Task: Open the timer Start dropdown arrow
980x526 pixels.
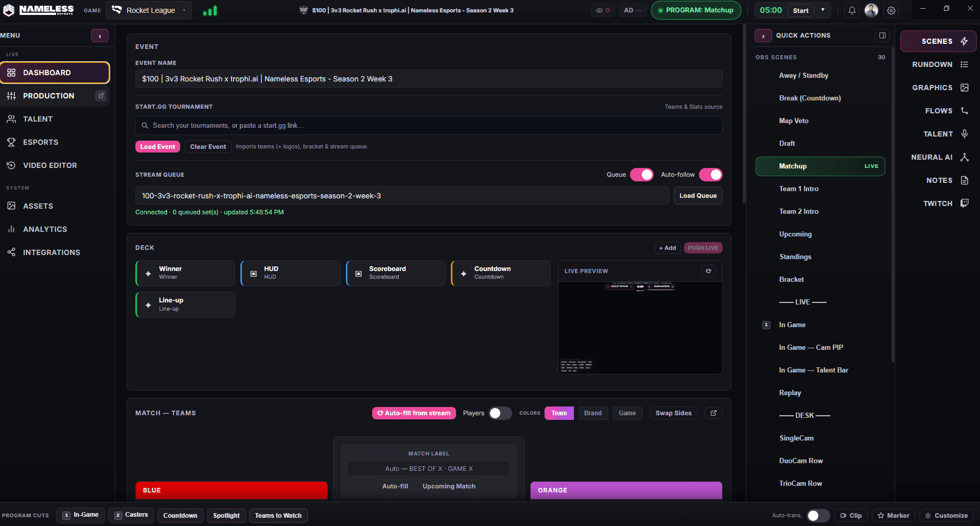Action: (x=822, y=10)
